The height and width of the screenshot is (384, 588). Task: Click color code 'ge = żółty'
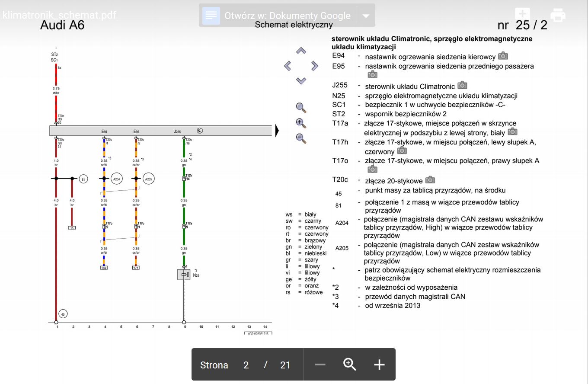pyautogui.click(x=300, y=279)
